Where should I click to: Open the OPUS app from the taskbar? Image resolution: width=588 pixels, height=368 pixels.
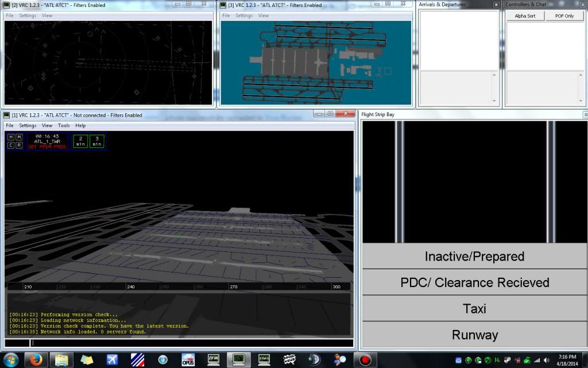188,359
